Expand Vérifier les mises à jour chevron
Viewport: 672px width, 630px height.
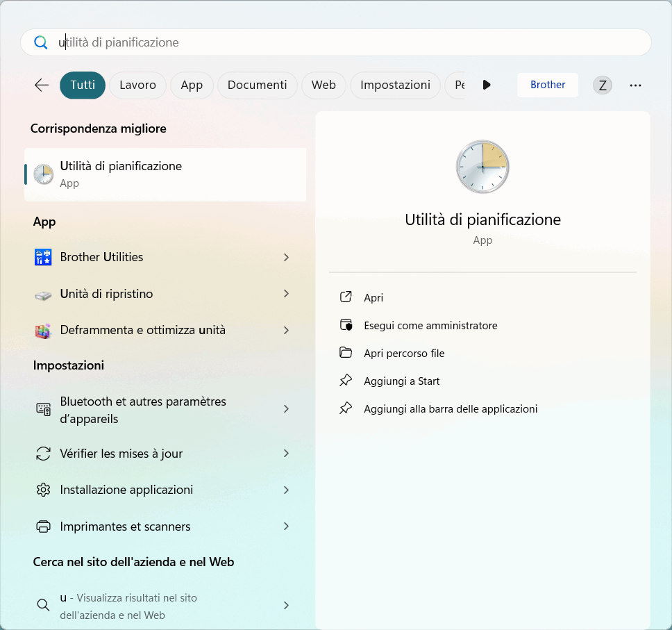[x=286, y=454]
